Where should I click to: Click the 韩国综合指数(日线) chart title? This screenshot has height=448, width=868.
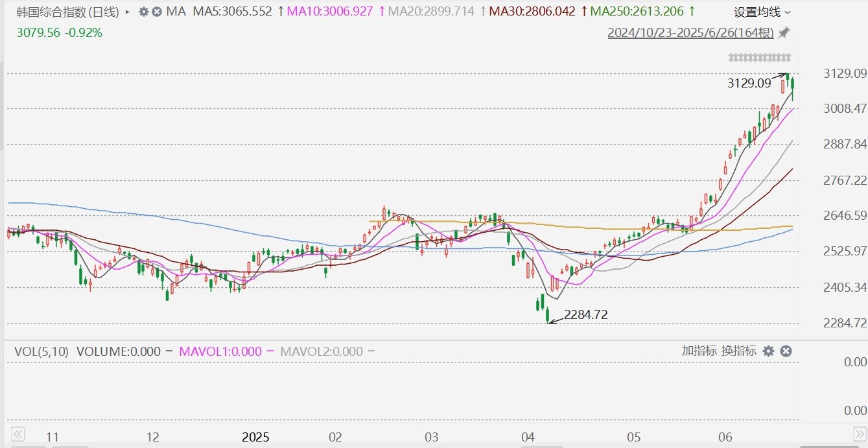pyautogui.click(x=68, y=12)
